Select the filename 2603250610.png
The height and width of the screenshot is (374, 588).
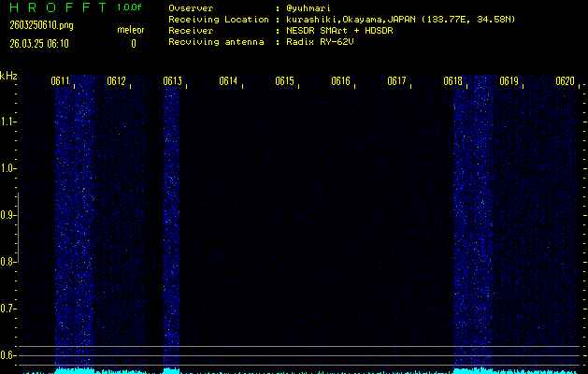(42, 25)
